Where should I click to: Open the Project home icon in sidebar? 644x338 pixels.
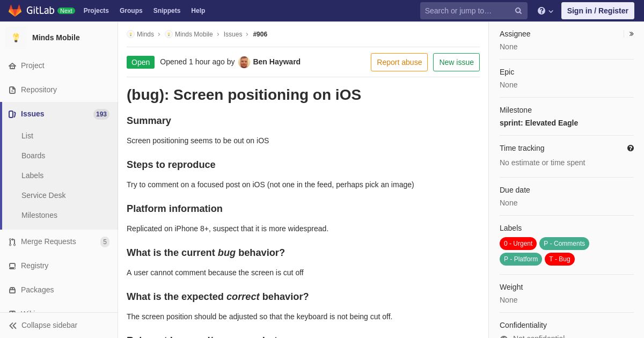point(12,66)
